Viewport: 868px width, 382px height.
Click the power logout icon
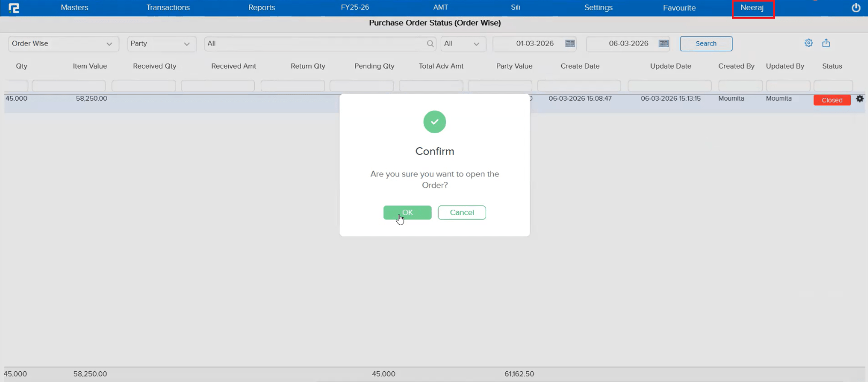pos(856,8)
